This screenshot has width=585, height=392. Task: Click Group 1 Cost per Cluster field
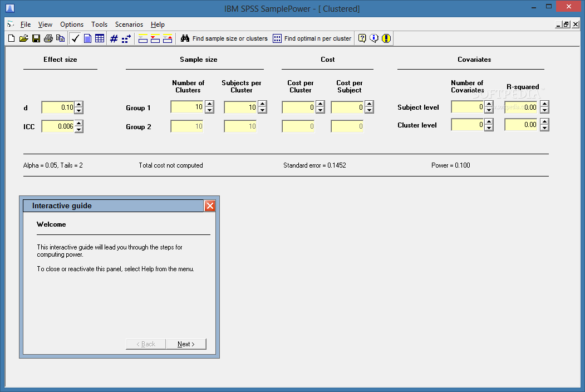coord(298,107)
